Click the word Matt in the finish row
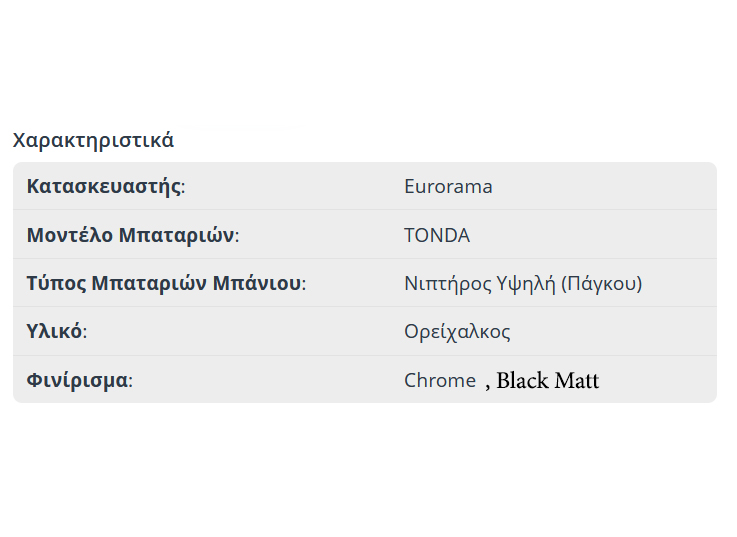This screenshot has width=737, height=537. click(x=575, y=381)
